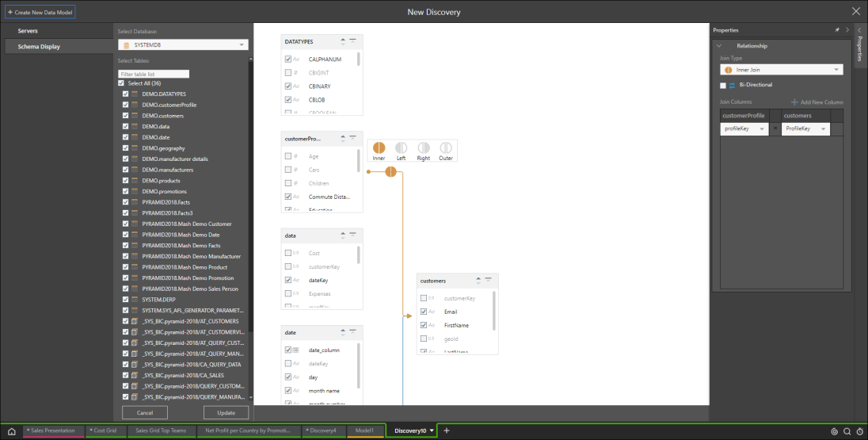Uncheck CBLOB column in DATATYPES
Screen dimensions: 868x440
287,100
